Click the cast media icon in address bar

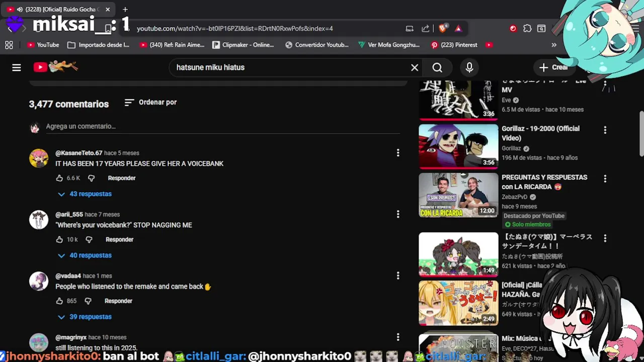(410, 29)
